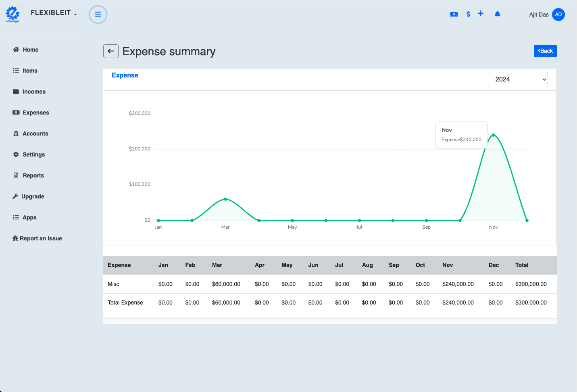Expand the FLEXIBLEIT company dropdown
Viewport: 577px width, 392px height.
tap(54, 13)
